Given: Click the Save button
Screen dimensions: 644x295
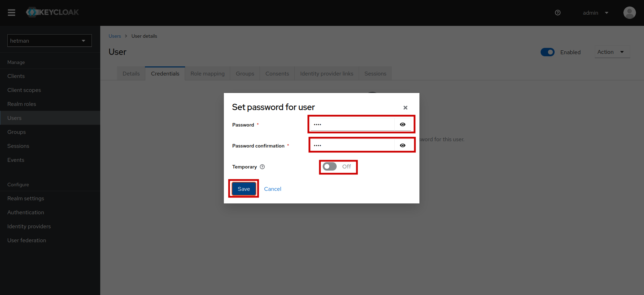Looking at the screenshot, I should (243, 188).
